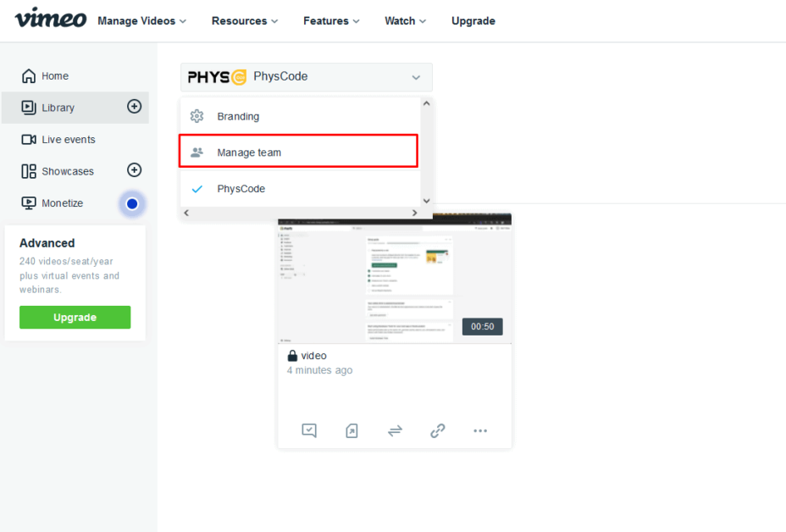Click the Library play icon
This screenshot has height=532, width=786.
point(29,108)
